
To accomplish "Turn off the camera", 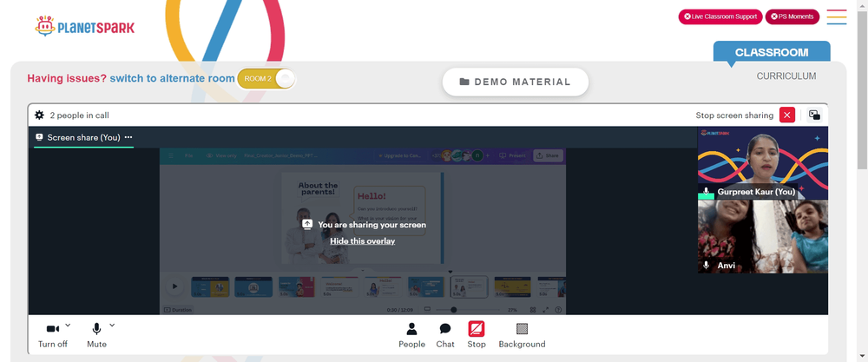I will (x=53, y=335).
